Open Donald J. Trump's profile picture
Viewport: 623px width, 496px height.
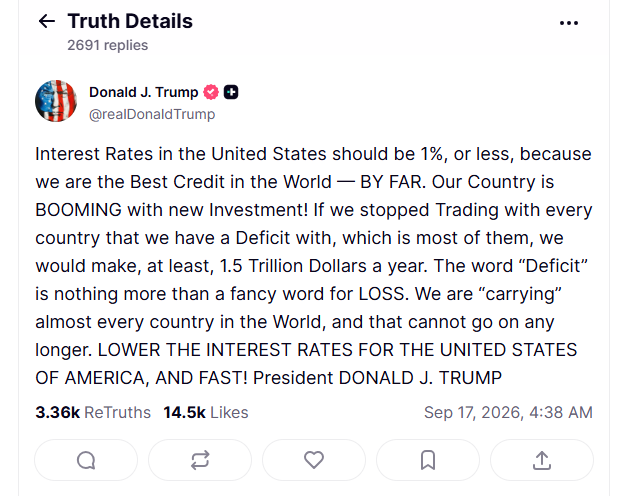tap(56, 101)
